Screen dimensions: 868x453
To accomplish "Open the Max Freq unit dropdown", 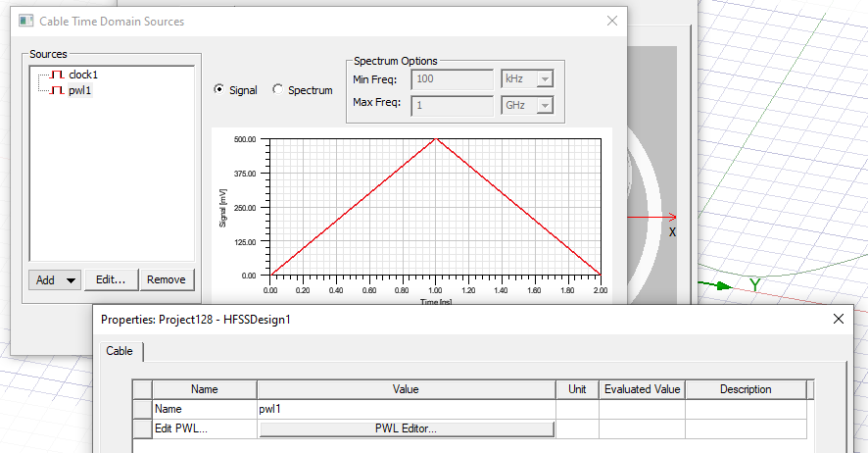I will tap(527, 105).
